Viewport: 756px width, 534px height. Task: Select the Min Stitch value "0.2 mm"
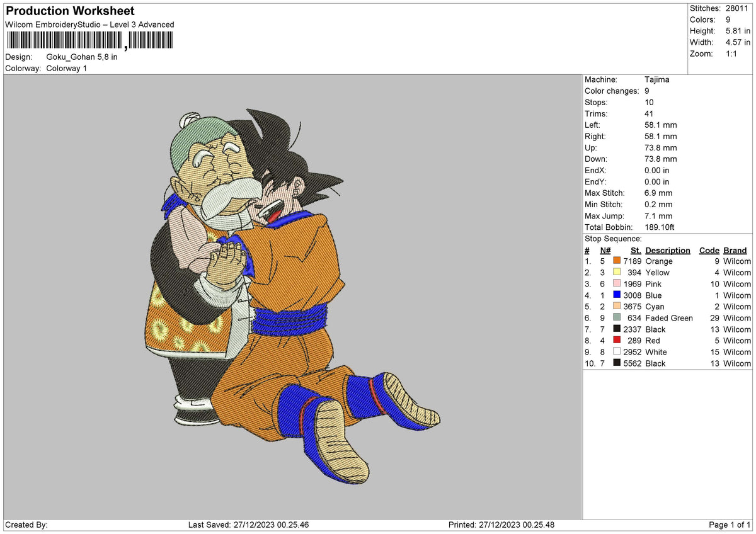(658, 204)
